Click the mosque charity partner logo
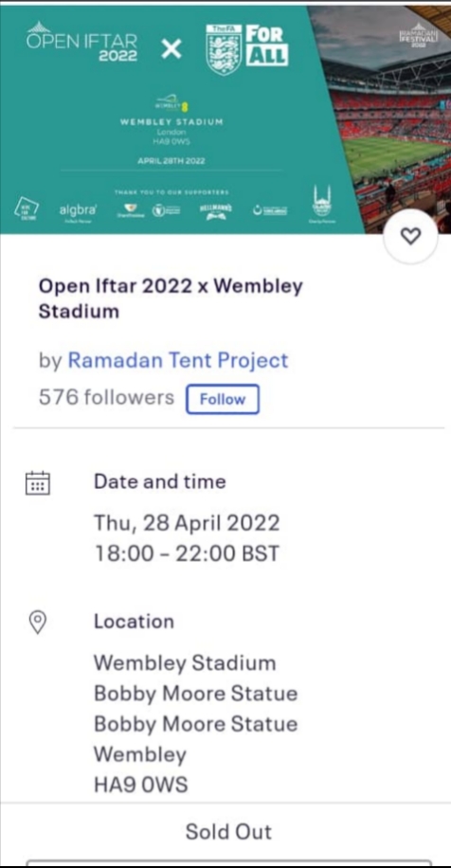Viewport: 451px width, 868px height. point(321,205)
